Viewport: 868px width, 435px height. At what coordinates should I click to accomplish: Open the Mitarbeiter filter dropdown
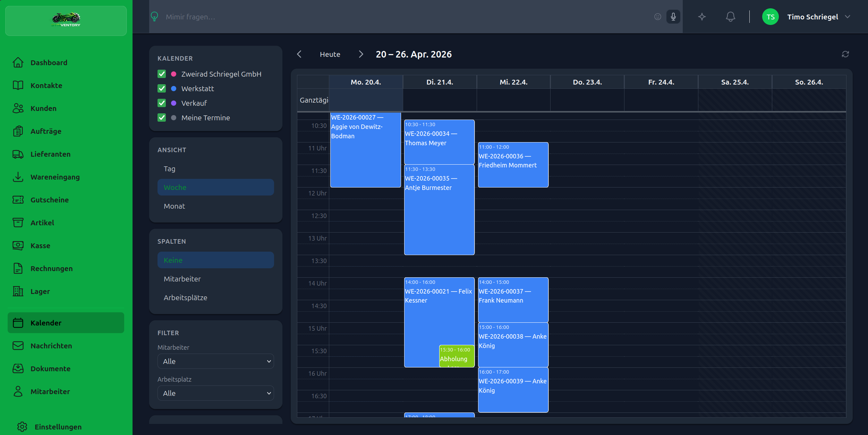[215, 361]
